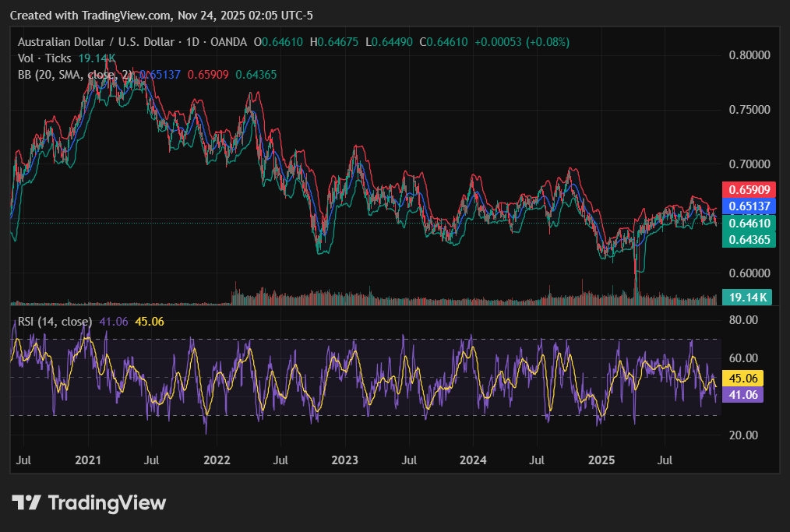The image size is (790, 532).
Task: Click the 2025 label on time axis
Action: point(601,460)
